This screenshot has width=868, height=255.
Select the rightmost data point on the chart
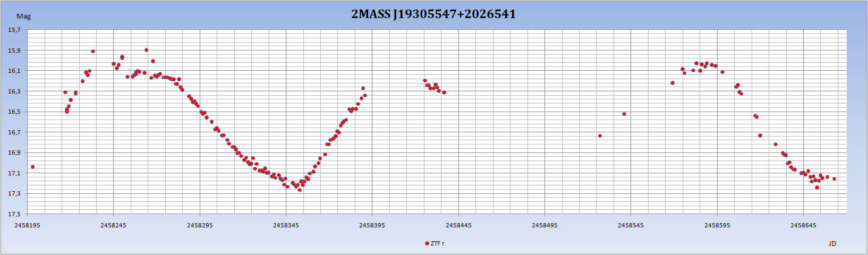point(834,179)
